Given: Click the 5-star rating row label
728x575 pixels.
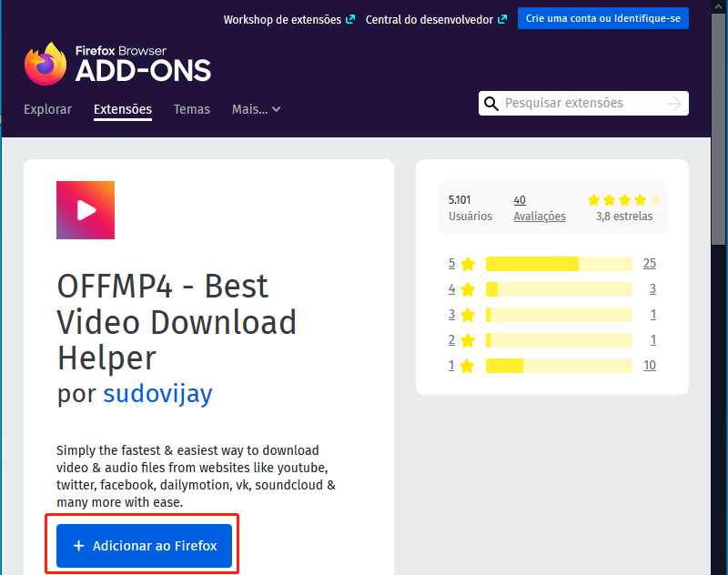Looking at the screenshot, I should pos(451,264).
